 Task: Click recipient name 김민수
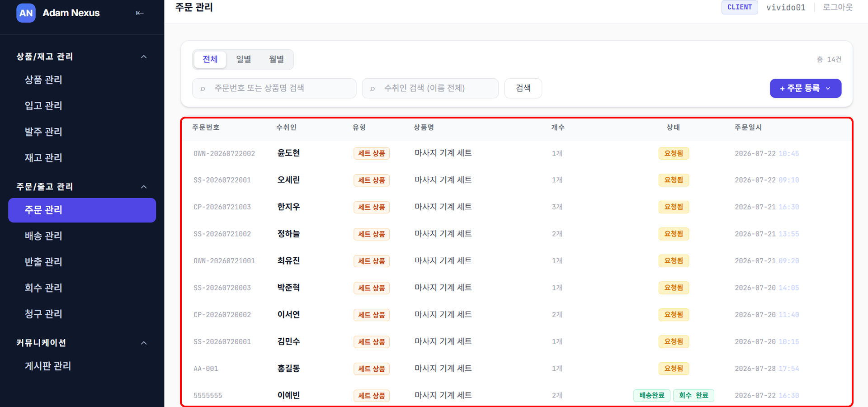coord(288,341)
